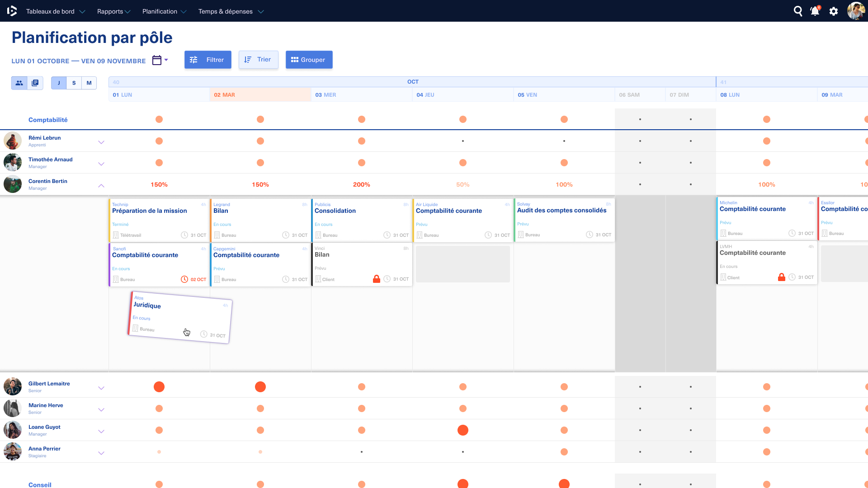Switch to people view icon
This screenshot has width=868, height=488.
click(x=19, y=83)
